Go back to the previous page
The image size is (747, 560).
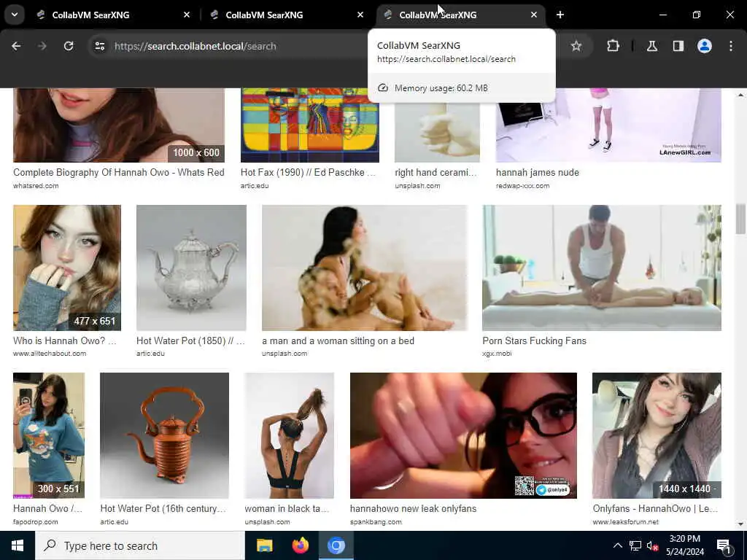[16, 46]
